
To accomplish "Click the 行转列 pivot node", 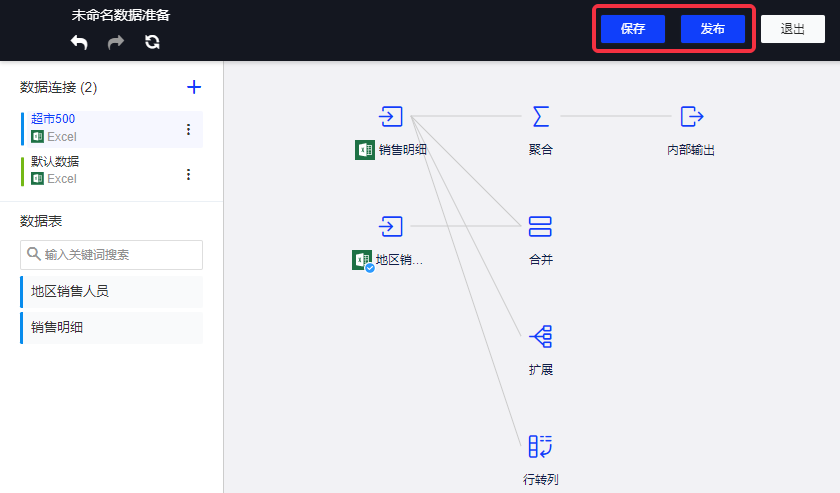I will 540,446.
